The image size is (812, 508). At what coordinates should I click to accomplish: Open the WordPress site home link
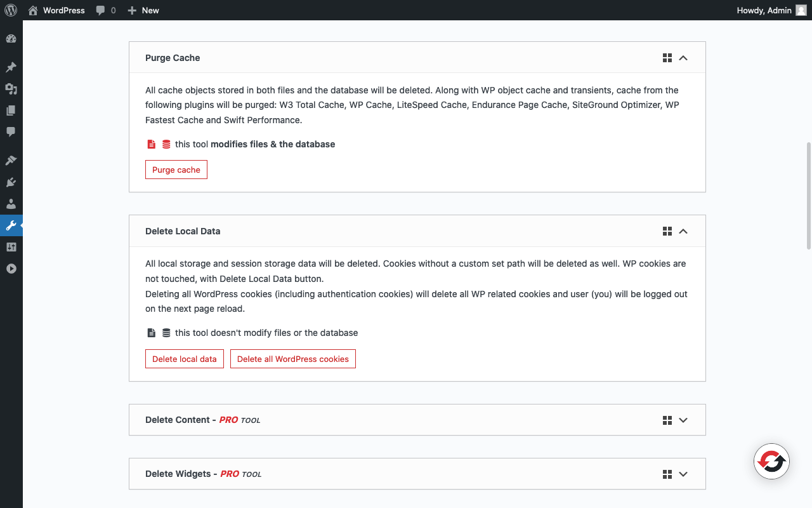pos(56,10)
